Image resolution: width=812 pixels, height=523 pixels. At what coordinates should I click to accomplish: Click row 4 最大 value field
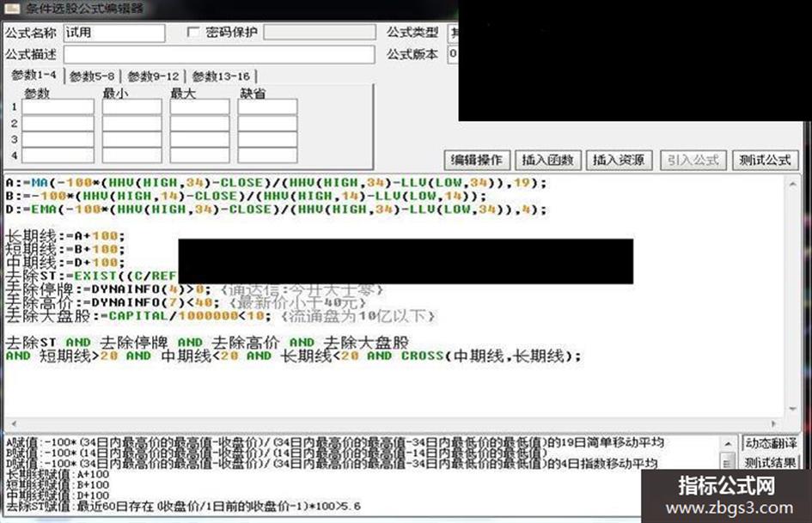[x=200, y=155]
